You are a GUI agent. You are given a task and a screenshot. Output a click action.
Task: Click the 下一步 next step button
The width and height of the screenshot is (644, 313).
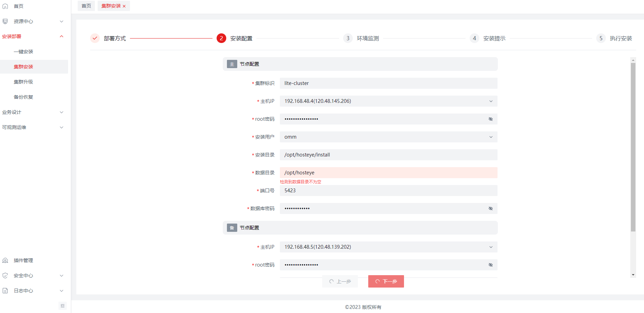[386, 281]
